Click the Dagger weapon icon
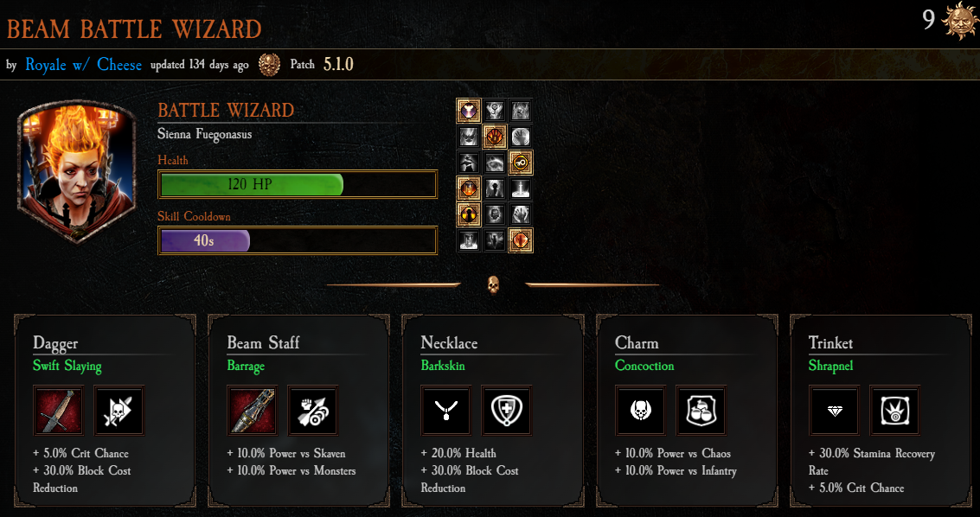 pyautogui.click(x=58, y=410)
